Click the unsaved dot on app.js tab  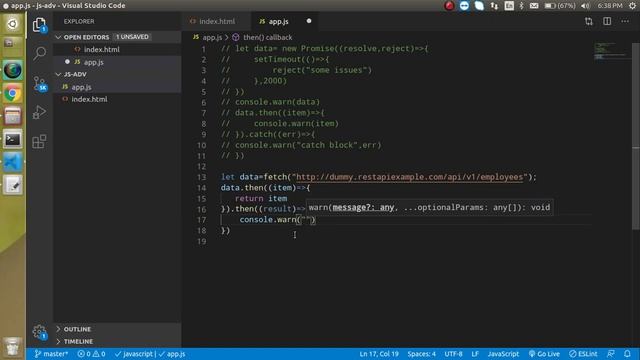[x=309, y=21]
